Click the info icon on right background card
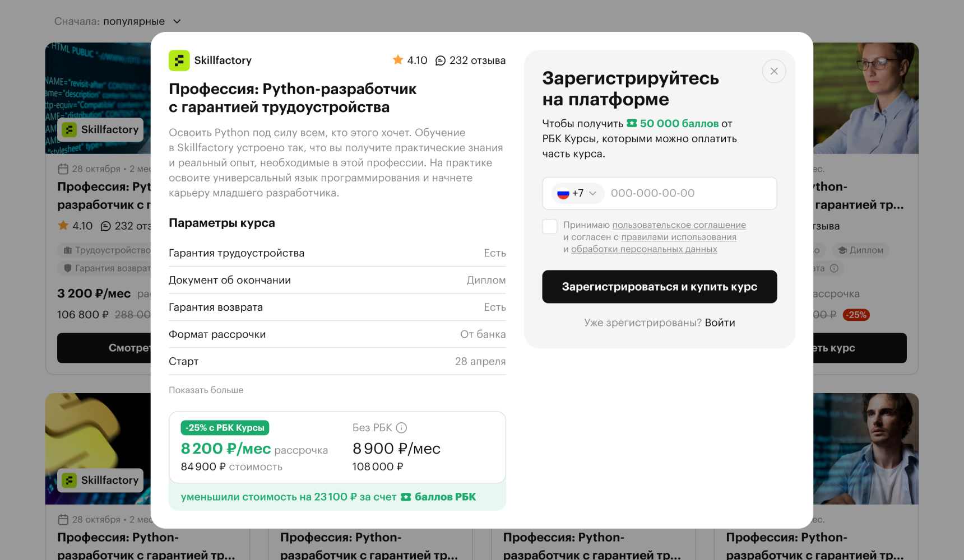Viewport: 964px width, 560px height. coord(834,268)
